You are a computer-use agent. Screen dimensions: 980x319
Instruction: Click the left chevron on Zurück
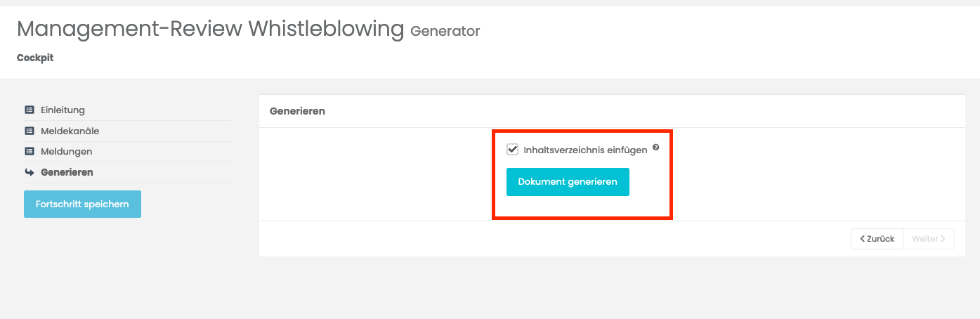pos(862,239)
